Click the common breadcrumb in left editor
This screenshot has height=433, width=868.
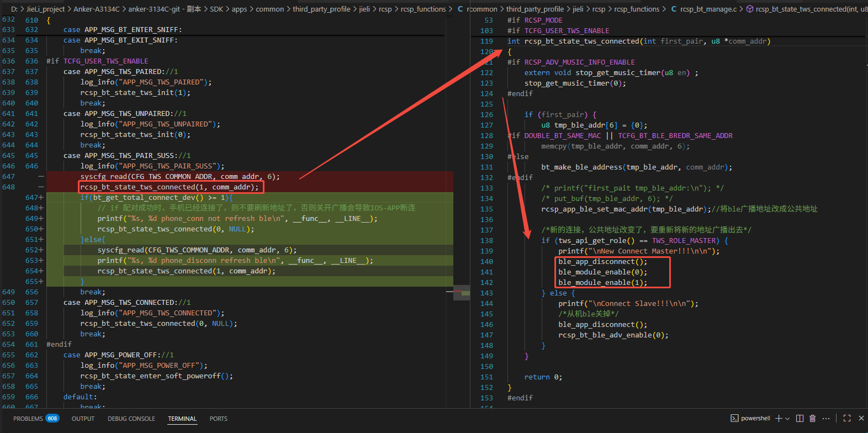pos(270,9)
